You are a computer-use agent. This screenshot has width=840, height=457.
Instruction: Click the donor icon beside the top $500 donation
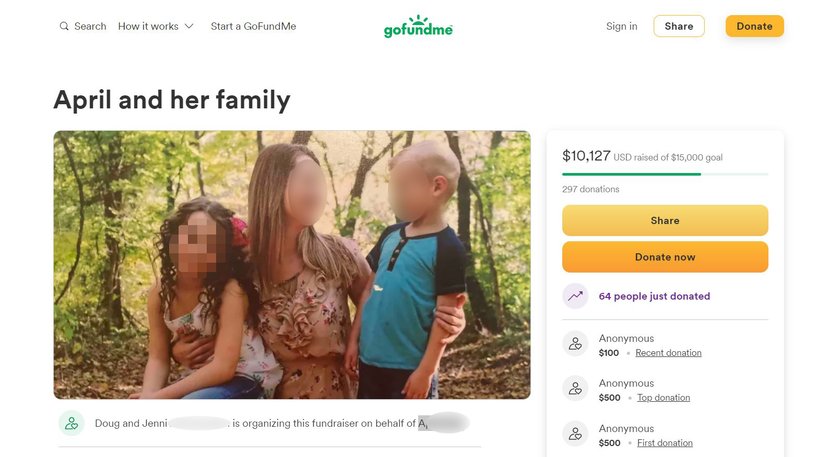pos(575,388)
